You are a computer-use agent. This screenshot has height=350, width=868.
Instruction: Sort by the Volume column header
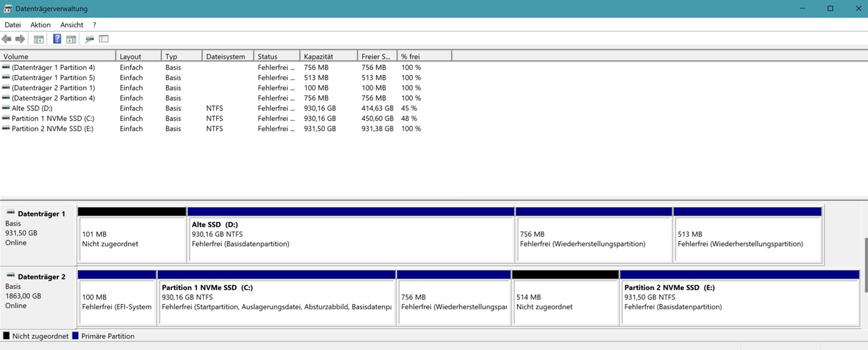pyautogui.click(x=58, y=56)
